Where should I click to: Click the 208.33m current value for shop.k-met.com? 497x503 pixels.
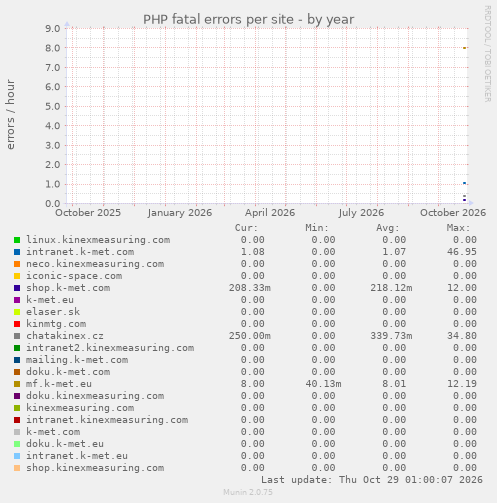click(250, 288)
